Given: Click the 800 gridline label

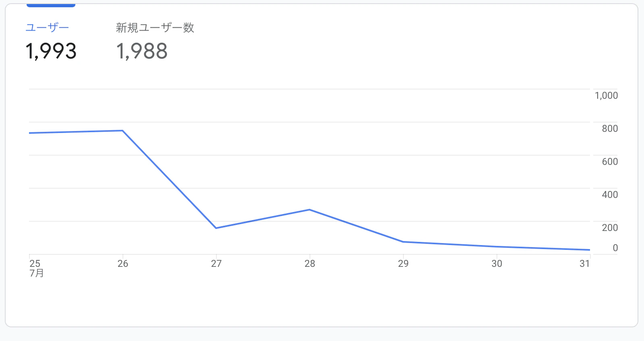Looking at the screenshot, I should (610, 128).
